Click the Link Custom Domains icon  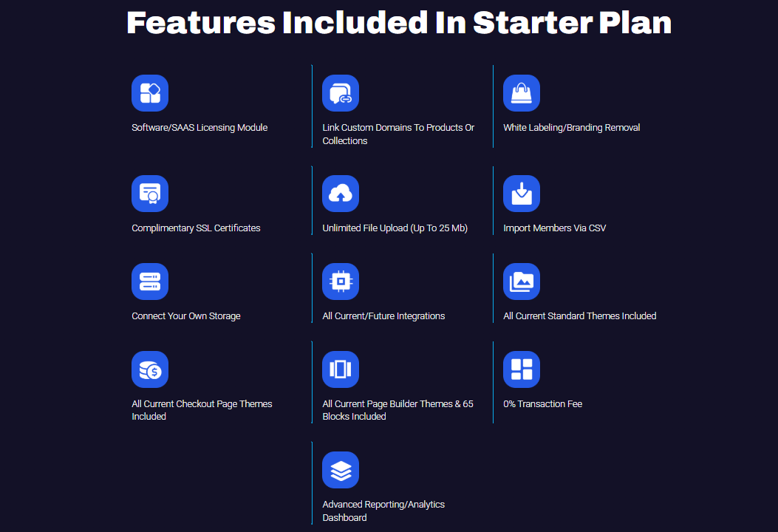tap(341, 93)
